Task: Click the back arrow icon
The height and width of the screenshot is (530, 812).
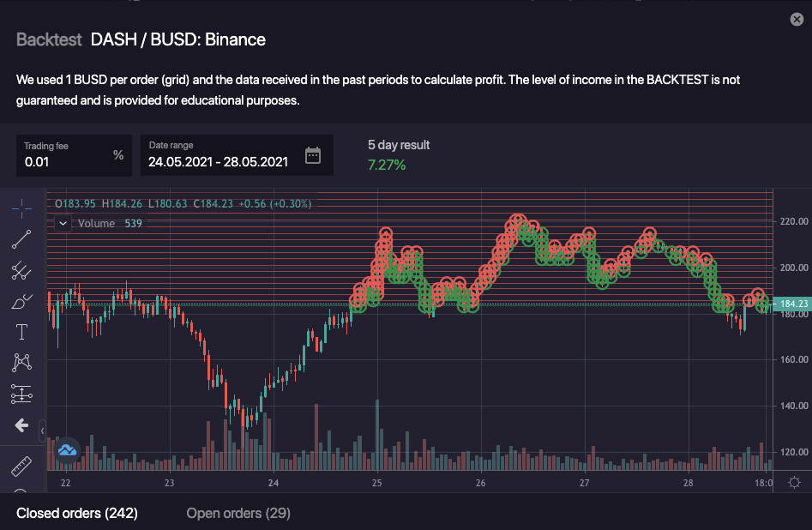Action: pos(22,425)
